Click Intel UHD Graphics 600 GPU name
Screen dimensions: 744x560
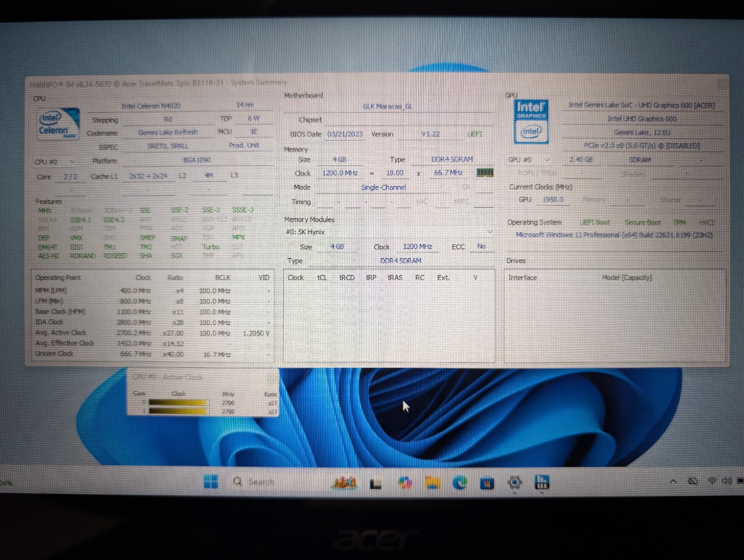pos(642,119)
